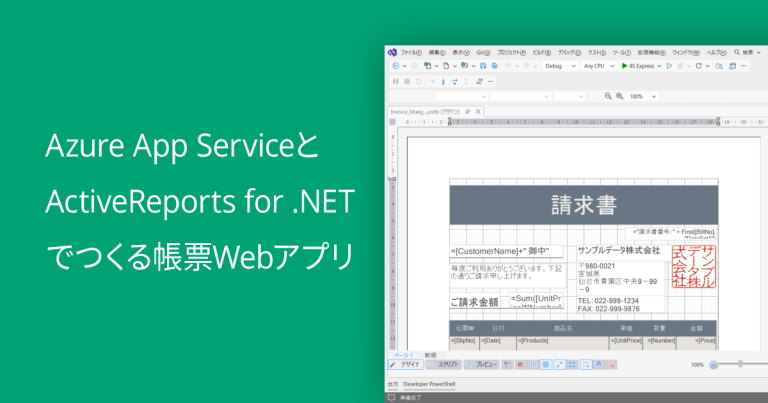Click the stop debugging icon
This screenshot has width=768, height=403.
click(407, 82)
